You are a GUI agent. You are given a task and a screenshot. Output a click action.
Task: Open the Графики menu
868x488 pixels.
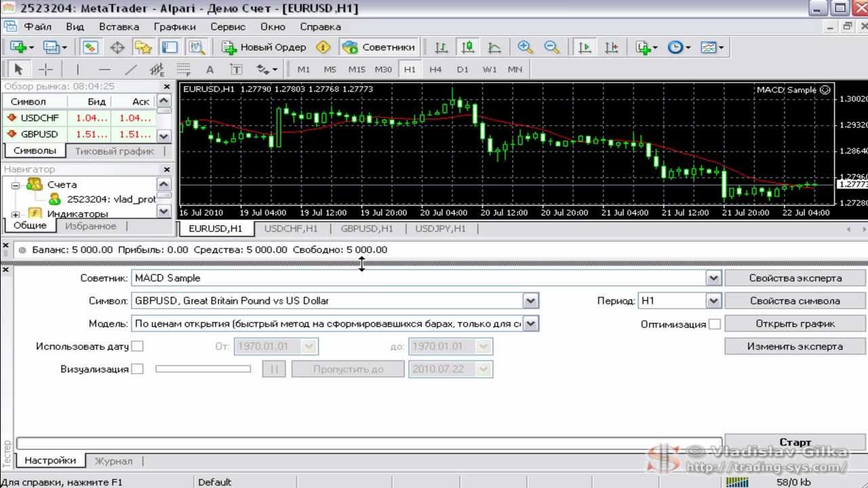click(x=174, y=27)
